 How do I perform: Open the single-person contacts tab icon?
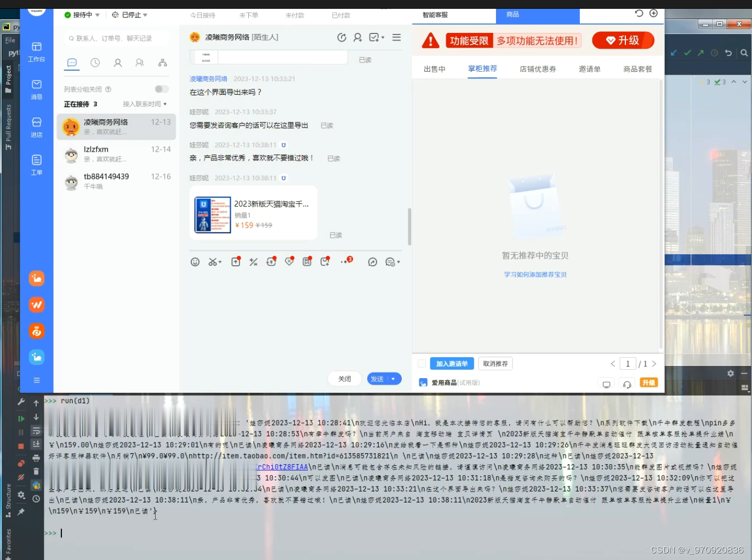(x=118, y=63)
